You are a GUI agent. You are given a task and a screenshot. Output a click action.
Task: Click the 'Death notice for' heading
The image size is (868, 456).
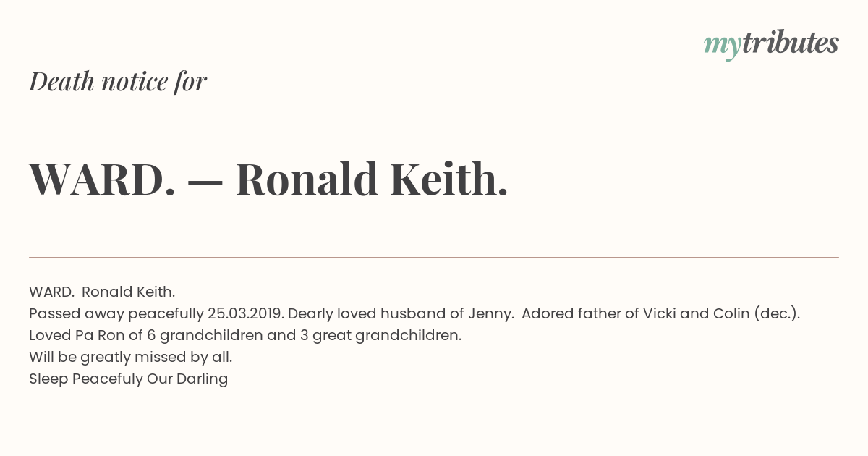pyautogui.click(x=118, y=82)
